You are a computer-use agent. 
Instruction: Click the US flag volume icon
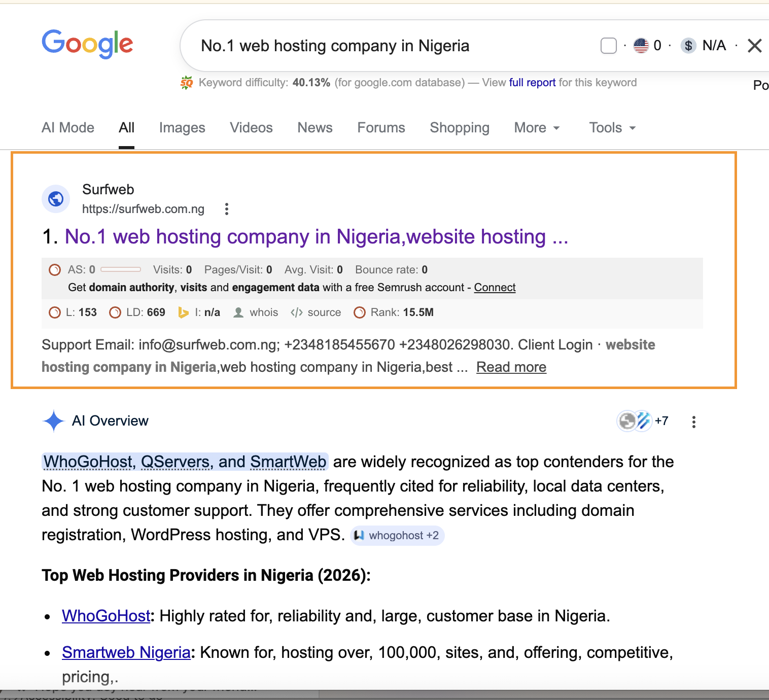[641, 46]
